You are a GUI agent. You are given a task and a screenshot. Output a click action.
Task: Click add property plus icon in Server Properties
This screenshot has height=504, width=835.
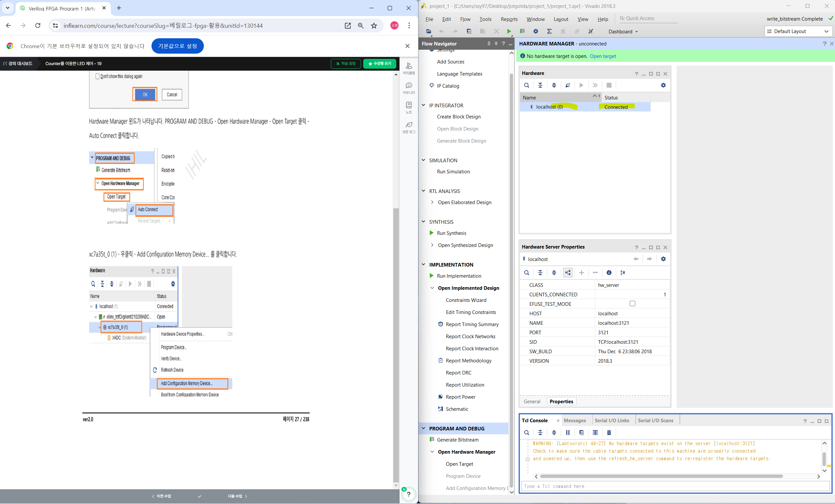coord(581,273)
